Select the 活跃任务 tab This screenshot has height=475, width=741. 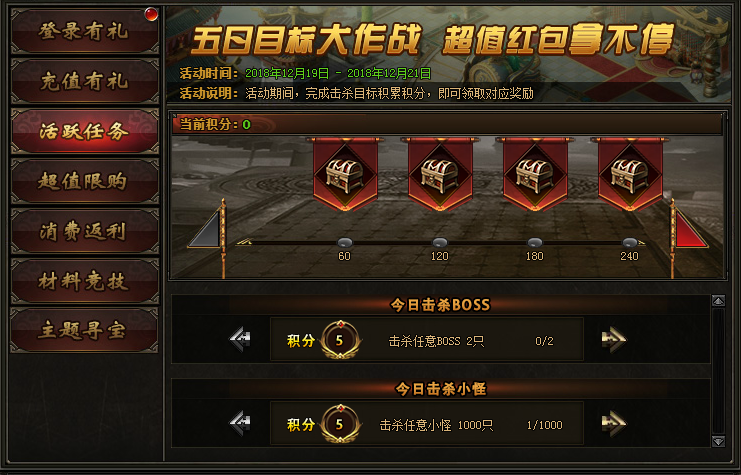pos(85,131)
